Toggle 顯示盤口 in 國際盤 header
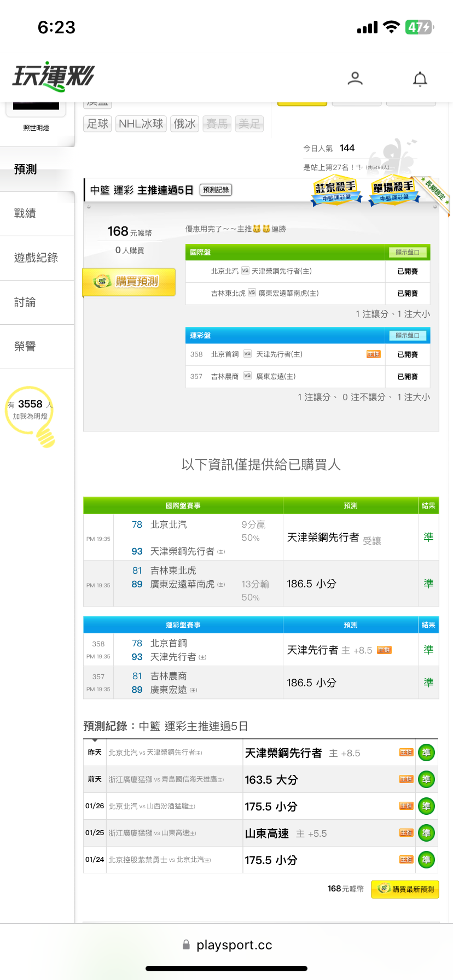Image resolution: width=453 pixels, height=980 pixels. point(407,252)
